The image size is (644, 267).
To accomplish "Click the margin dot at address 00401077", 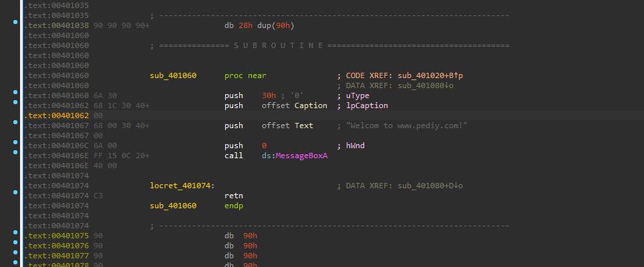I will click(x=15, y=256).
